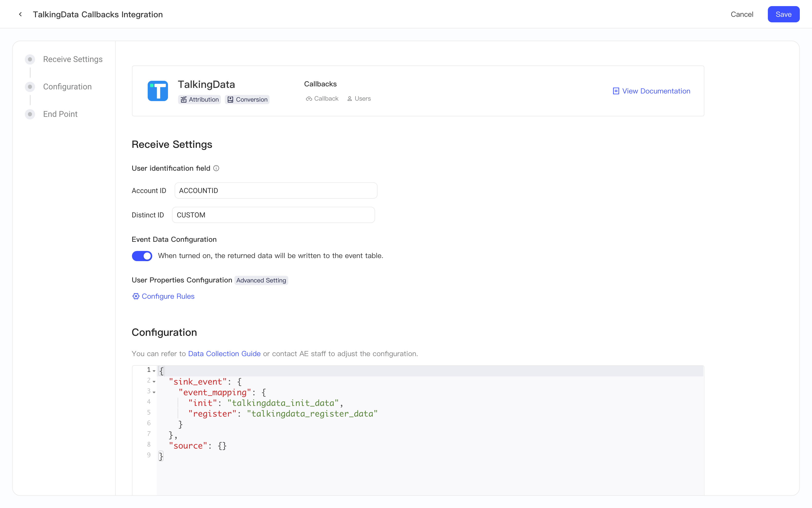The image size is (812, 508).
Task: Collapse event_mapping fold arrow on line 3
Action: click(154, 392)
